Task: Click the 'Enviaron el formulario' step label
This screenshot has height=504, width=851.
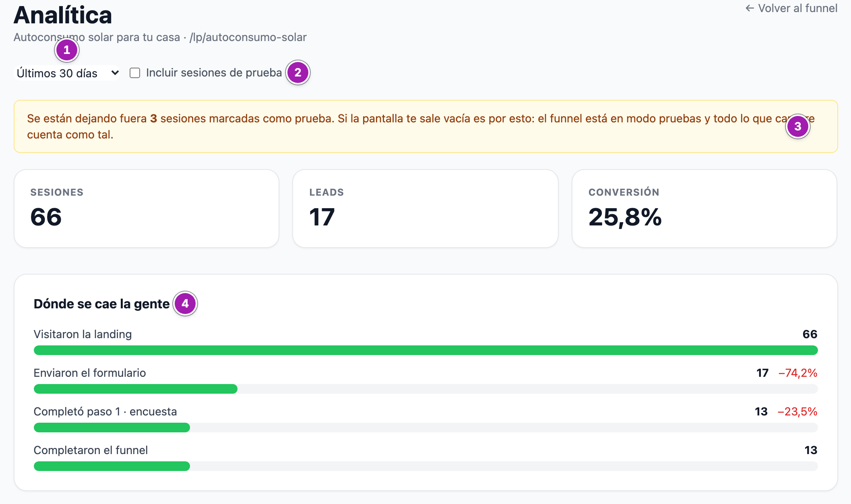Action: (x=89, y=373)
